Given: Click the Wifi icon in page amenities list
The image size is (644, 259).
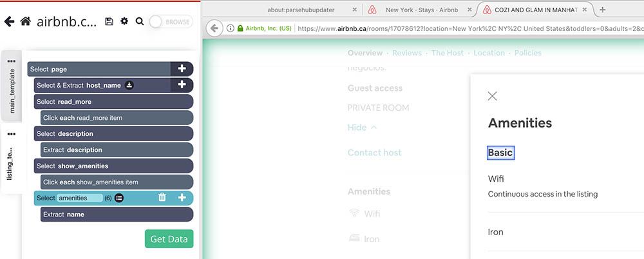Looking at the screenshot, I should [x=354, y=213].
